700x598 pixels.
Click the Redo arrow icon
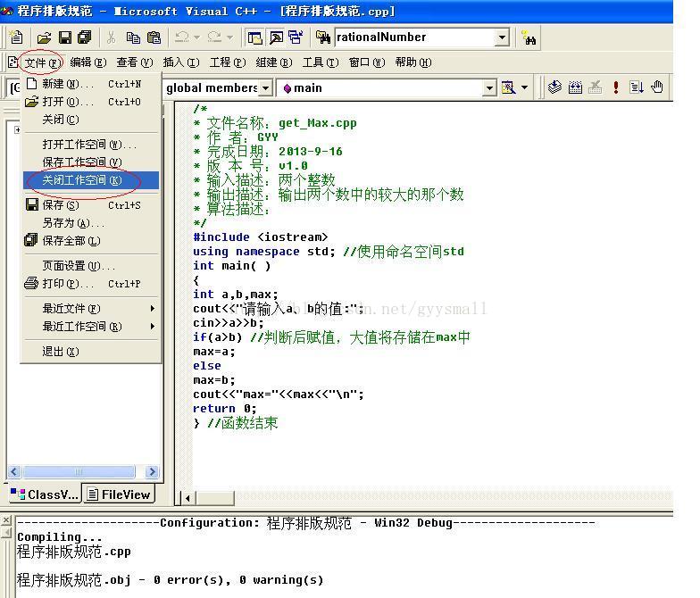[214, 37]
